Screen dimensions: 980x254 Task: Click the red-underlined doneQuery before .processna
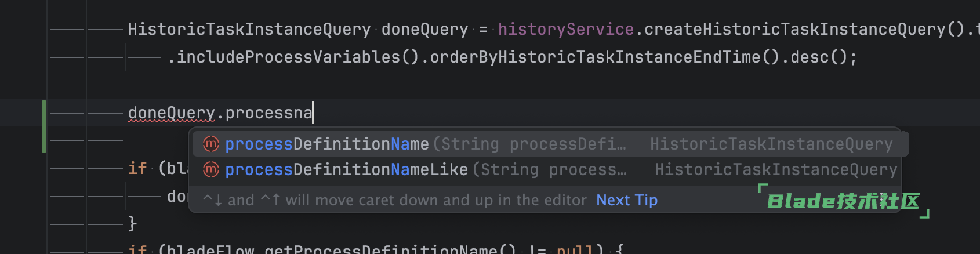pyautogui.click(x=171, y=113)
